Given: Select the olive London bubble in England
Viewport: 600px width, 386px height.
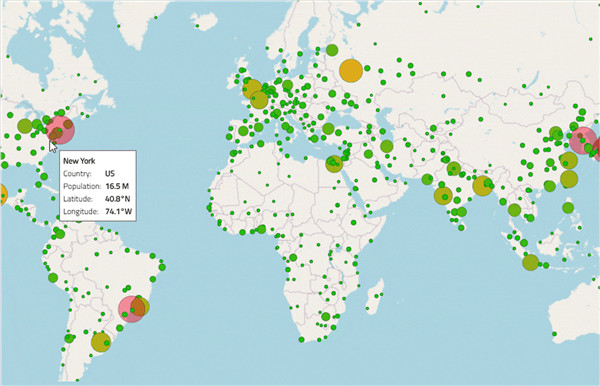Looking at the screenshot, I should pyautogui.click(x=252, y=89).
